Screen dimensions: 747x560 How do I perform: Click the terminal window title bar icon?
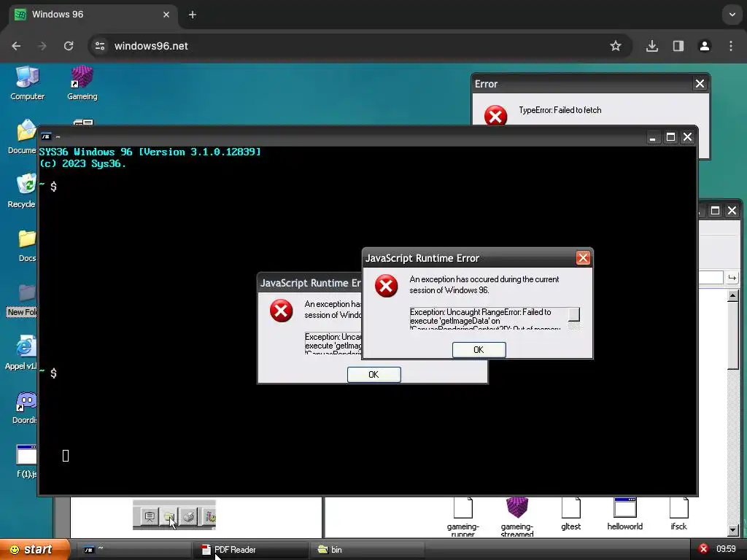click(x=46, y=136)
